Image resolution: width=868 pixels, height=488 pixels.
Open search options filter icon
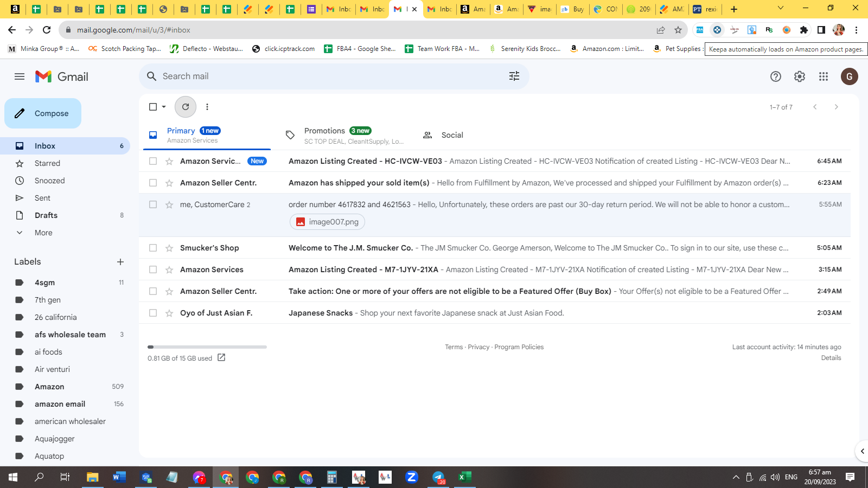coord(514,76)
